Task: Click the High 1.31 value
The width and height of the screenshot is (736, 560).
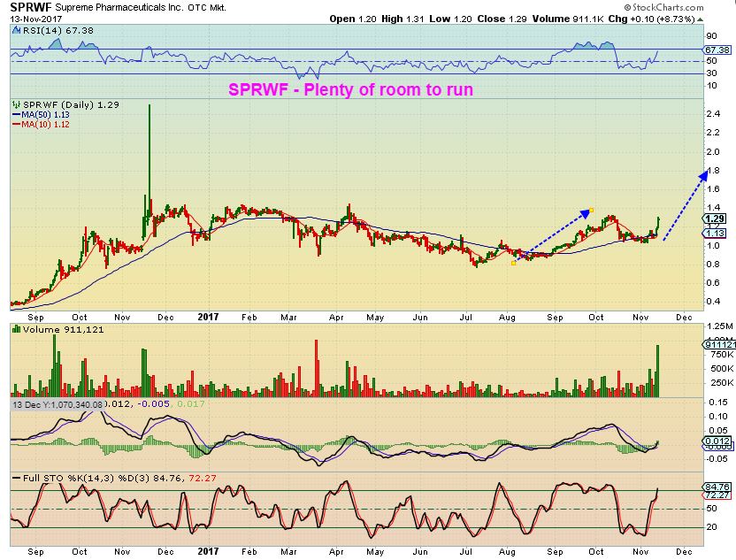Action: (402, 19)
